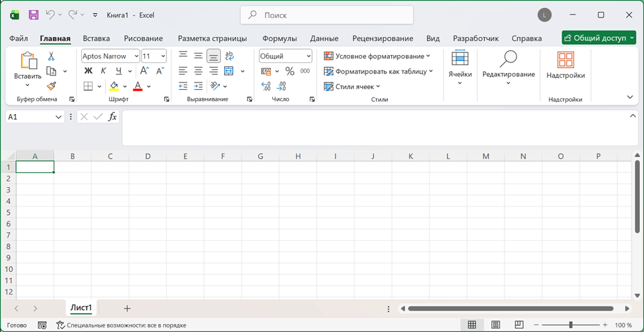Switch to the Вставка ribbon tab

pyautogui.click(x=97, y=39)
